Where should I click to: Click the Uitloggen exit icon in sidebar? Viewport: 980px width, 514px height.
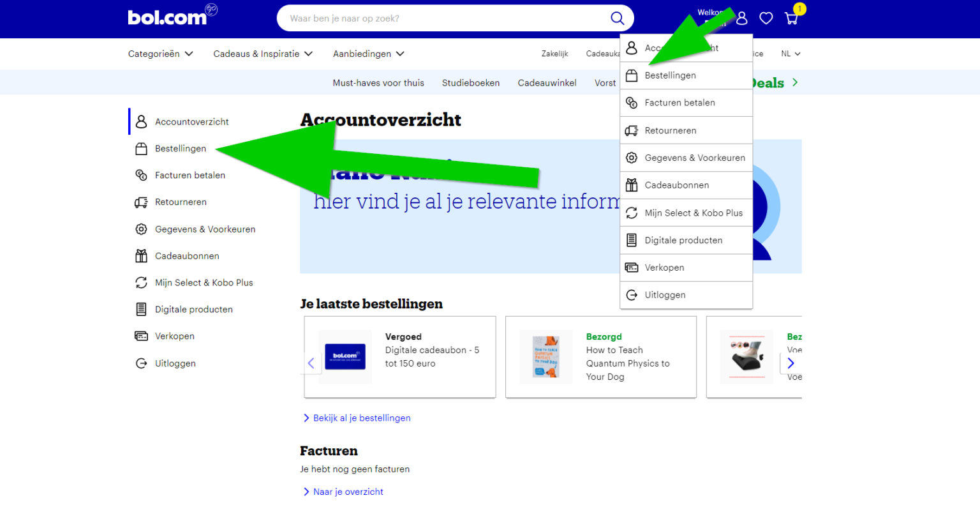[141, 363]
